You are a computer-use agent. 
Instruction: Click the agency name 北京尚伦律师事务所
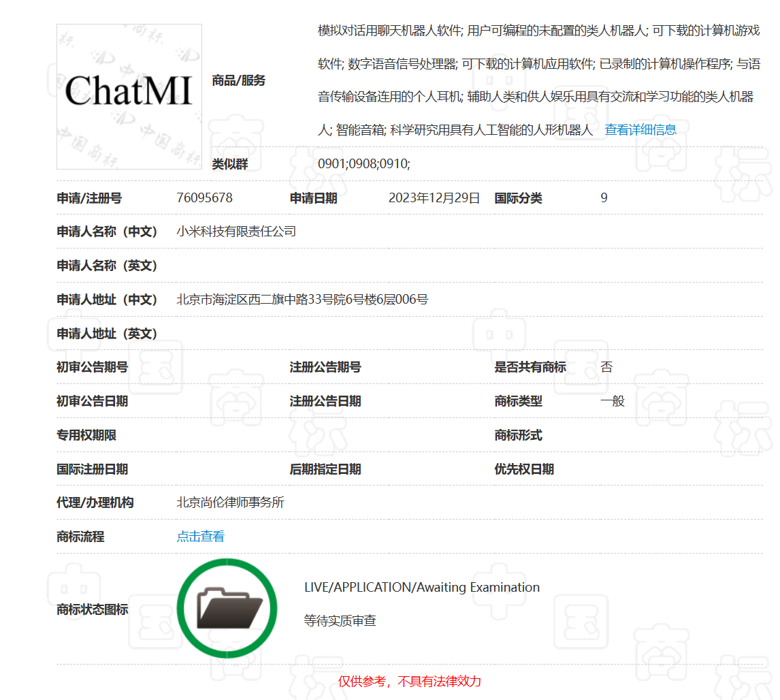(230, 503)
